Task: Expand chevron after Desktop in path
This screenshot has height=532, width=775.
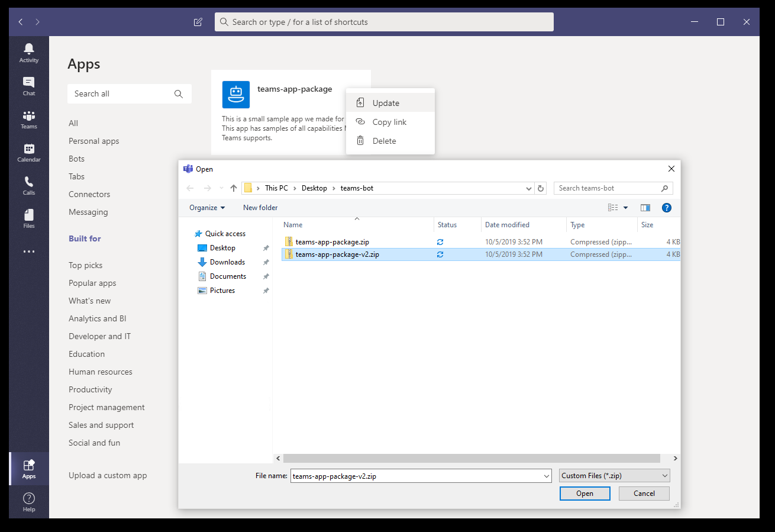Action: tap(334, 188)
